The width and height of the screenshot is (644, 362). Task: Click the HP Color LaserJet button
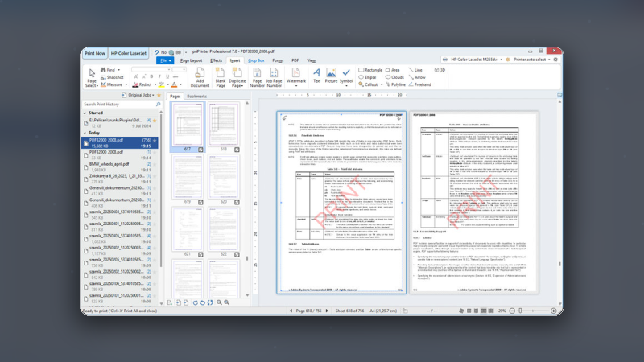129,53
